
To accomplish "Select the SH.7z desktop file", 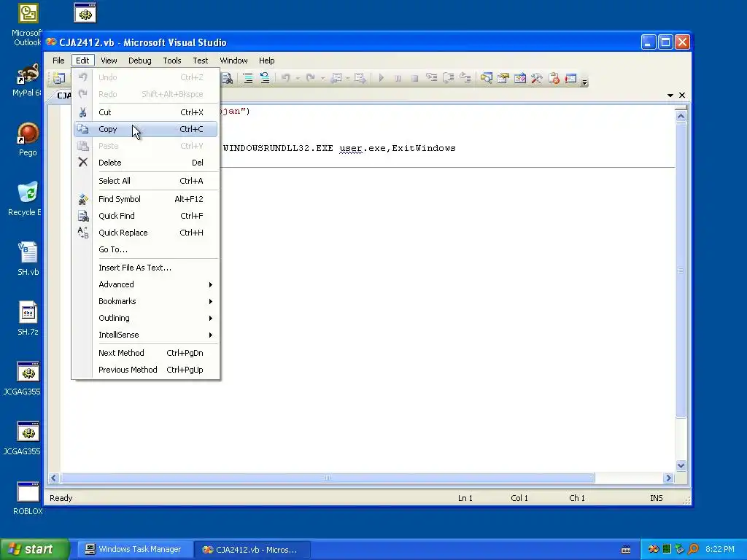I will coord(28,319).
